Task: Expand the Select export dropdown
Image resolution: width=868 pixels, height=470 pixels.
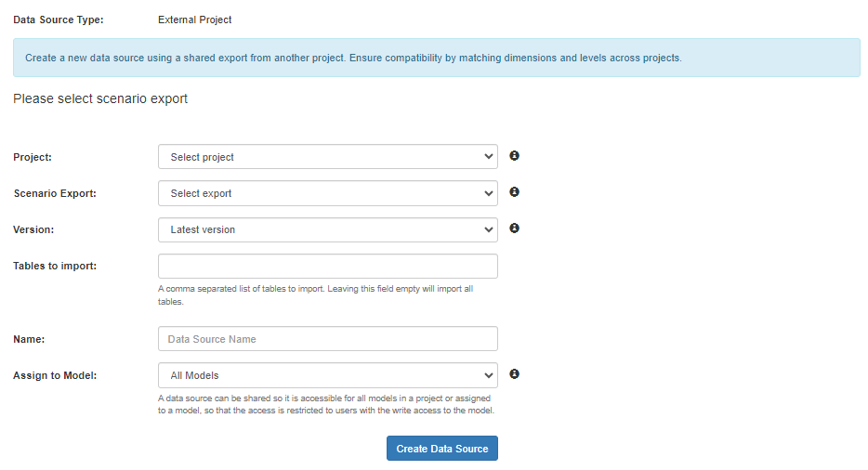Action: [328, 193]
